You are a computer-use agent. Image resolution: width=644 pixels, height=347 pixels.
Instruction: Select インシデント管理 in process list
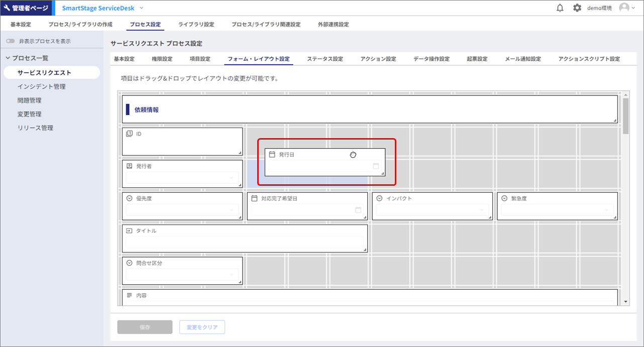[41, 86]
